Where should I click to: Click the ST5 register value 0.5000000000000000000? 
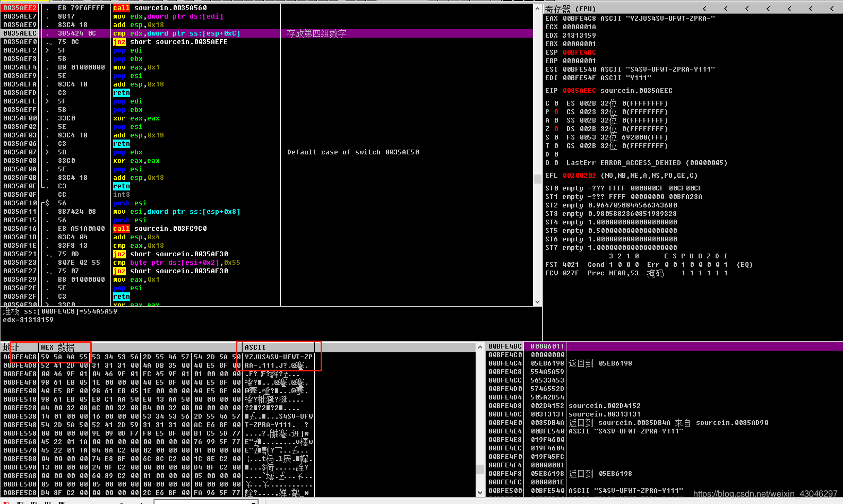[x=632, y=231]
